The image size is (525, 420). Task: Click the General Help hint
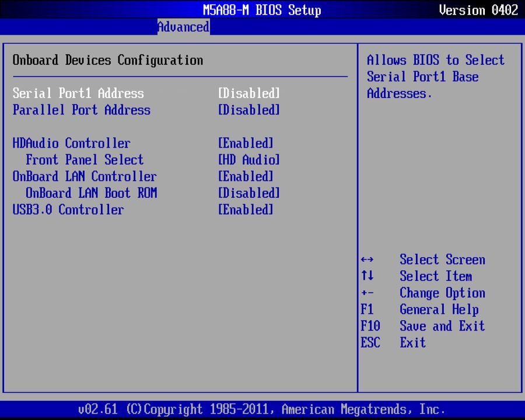point(439,310)
